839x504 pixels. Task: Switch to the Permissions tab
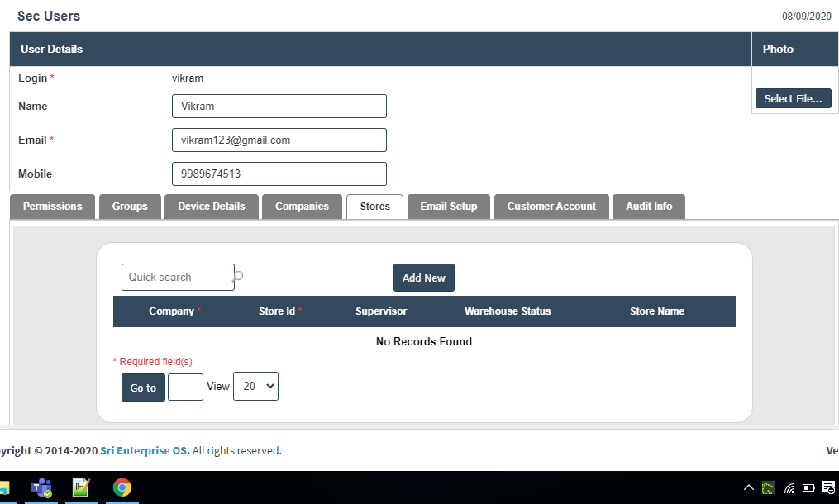(x=53, y=207)
